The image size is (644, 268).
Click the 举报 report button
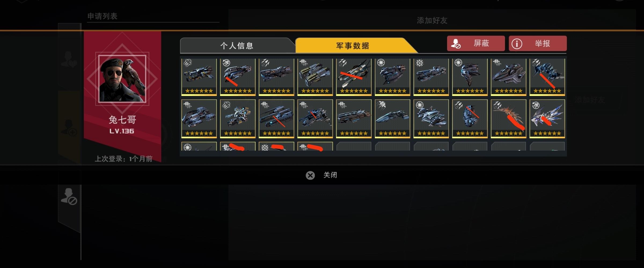coord(538,43)
